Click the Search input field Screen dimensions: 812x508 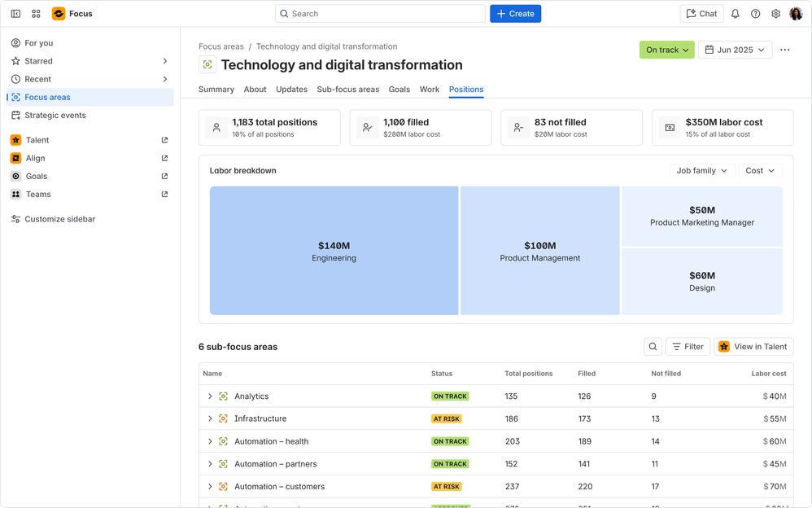[380, 14]
